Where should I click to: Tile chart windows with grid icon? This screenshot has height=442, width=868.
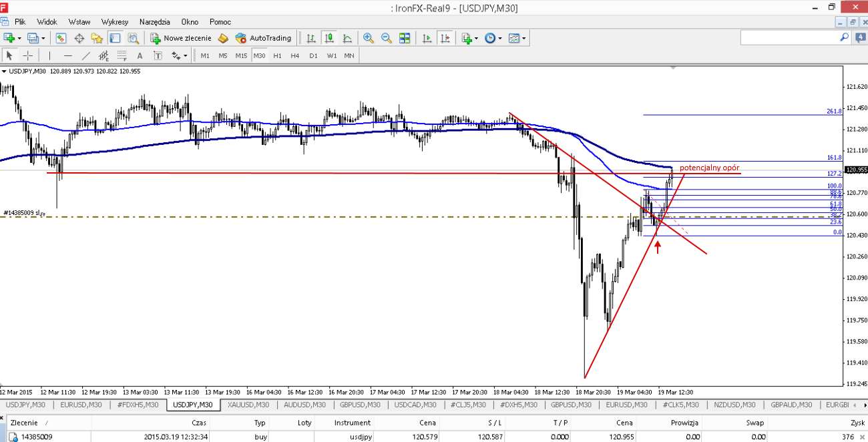pos(405,38)
